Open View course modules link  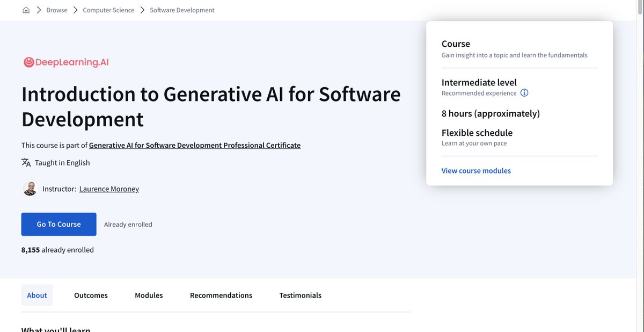[476, 171]
